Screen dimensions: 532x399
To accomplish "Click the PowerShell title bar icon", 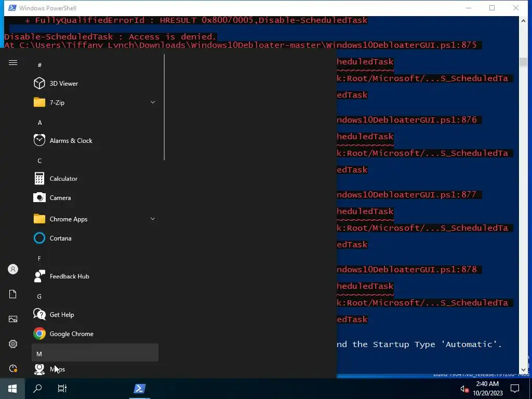I will [12, 8].
